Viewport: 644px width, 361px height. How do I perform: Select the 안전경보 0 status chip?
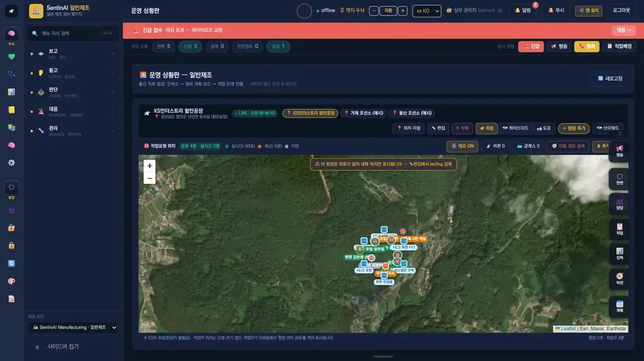248,46
